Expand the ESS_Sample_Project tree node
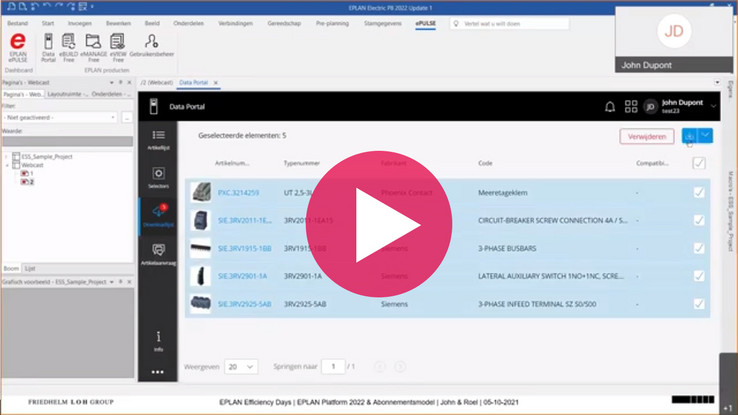738x415 pixels. click(x=7, y=157)
